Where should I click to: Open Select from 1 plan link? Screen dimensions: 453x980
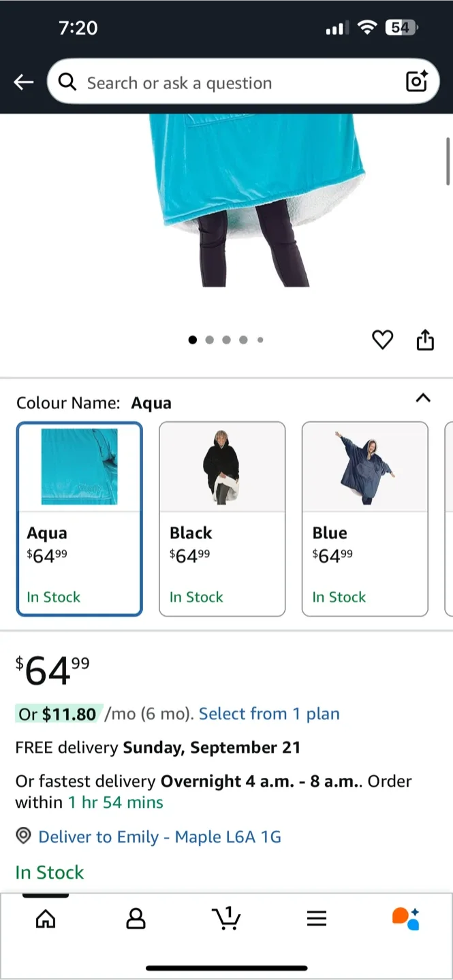[x=270, y=714]
